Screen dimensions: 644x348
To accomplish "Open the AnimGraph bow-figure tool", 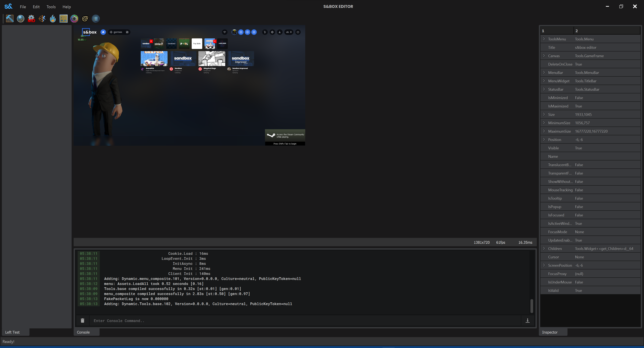I will coord(42,18).
